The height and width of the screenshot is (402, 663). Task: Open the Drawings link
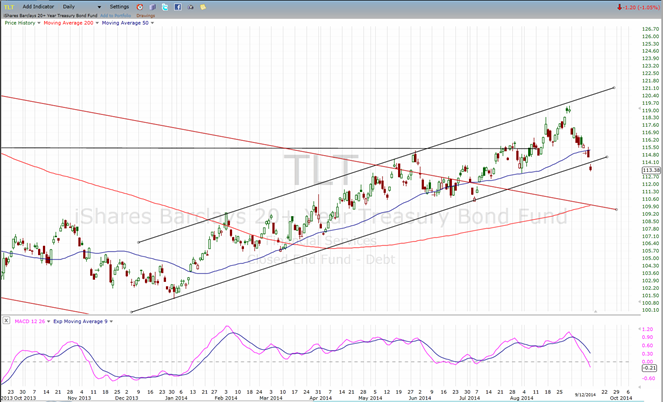click(x=145, y=16)
